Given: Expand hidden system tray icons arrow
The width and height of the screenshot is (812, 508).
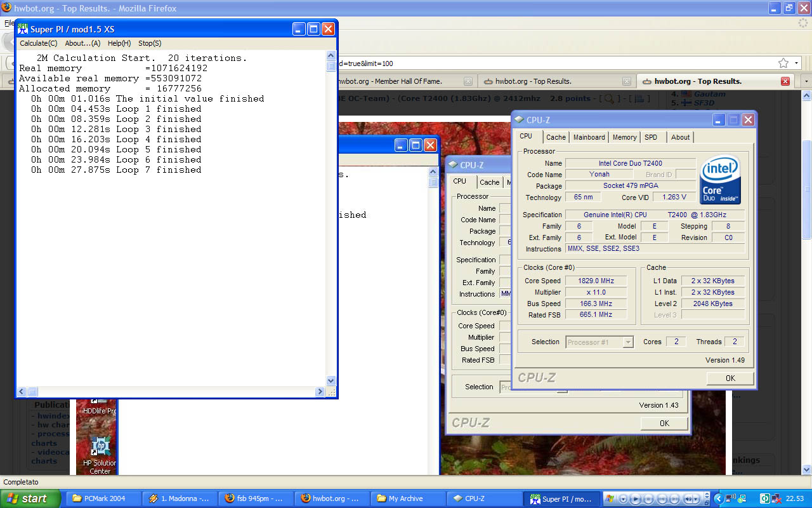Looking at the screenshot, I should tap(719, 498).
